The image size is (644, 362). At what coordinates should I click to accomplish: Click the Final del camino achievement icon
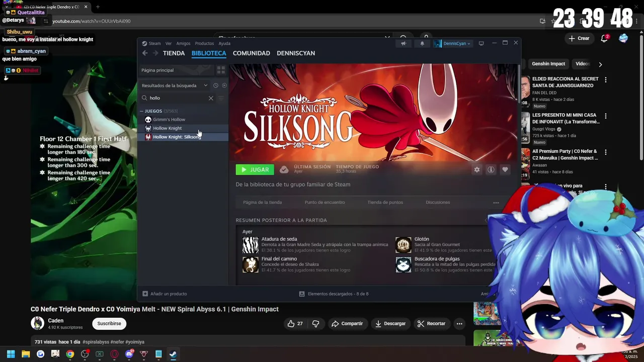point(251,264)
